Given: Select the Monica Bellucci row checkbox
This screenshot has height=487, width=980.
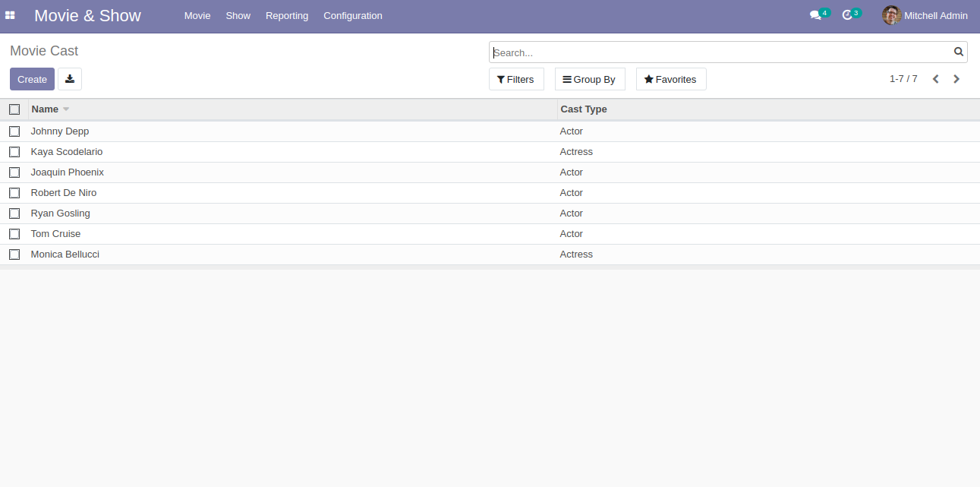Looking at the screenshot, I should pyautogui.click(x=14, y=255).
